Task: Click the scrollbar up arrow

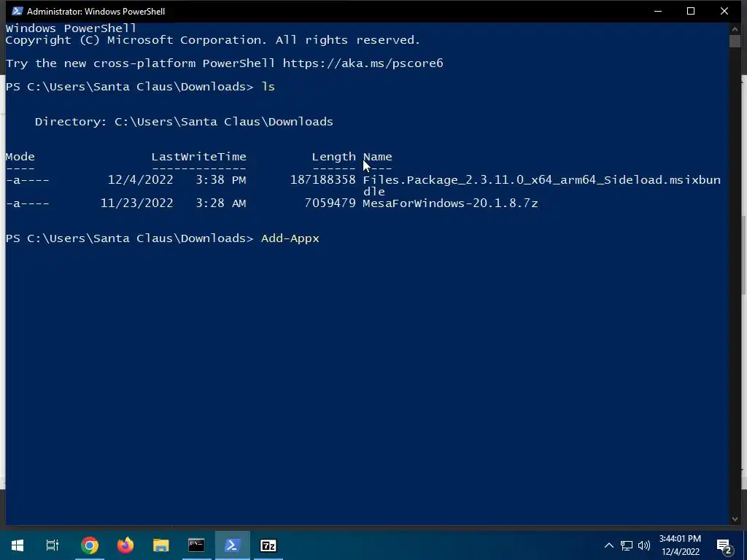Action: 735,28
